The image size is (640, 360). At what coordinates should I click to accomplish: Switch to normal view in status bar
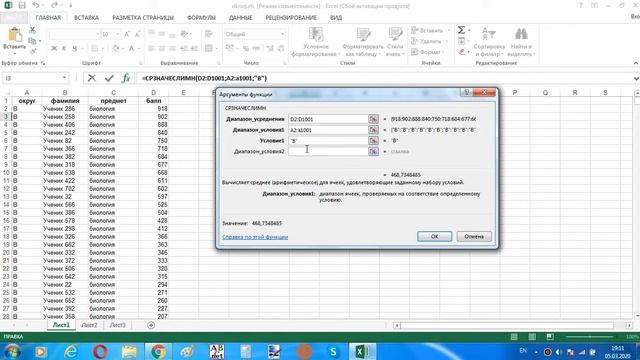tap(514, 337)
